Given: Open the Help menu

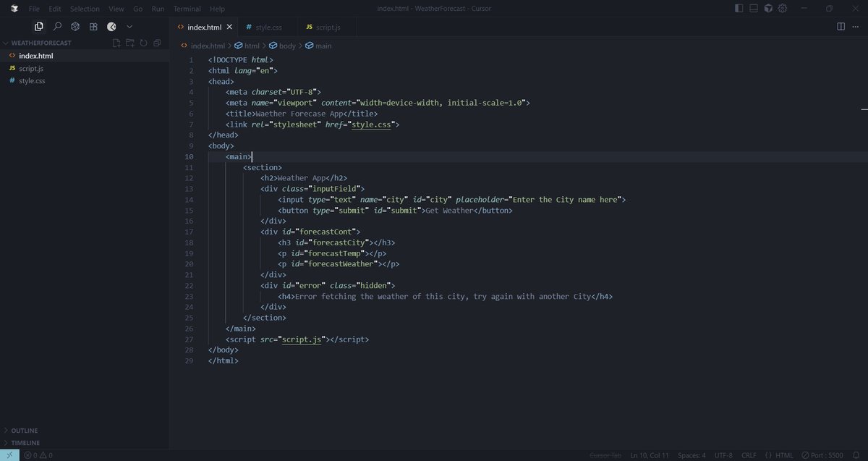Looking at the screenshot, I should point(217,9).
